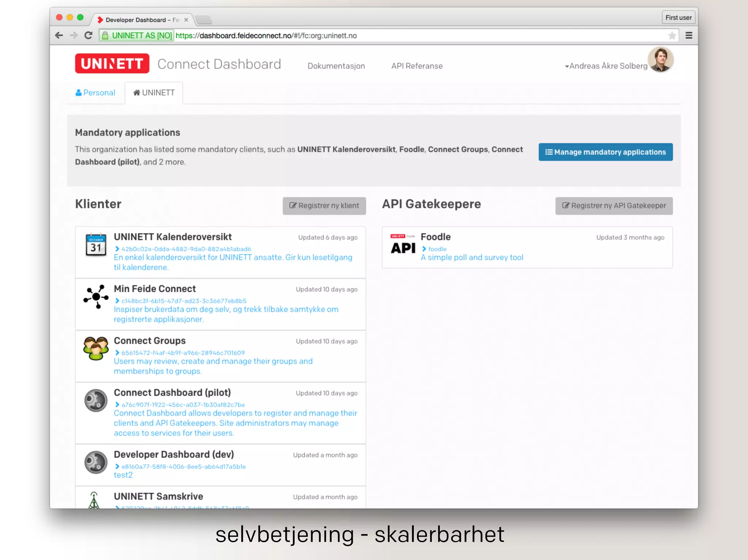
Task: Click the browser forward arrow
Action: tap(73, 35)
